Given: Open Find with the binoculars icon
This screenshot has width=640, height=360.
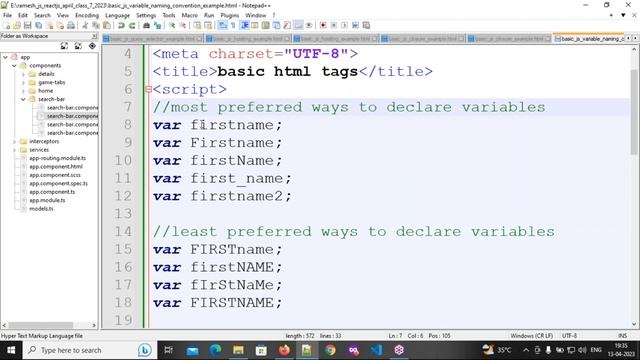Looking at the screenshot, I should click(146, 25).
